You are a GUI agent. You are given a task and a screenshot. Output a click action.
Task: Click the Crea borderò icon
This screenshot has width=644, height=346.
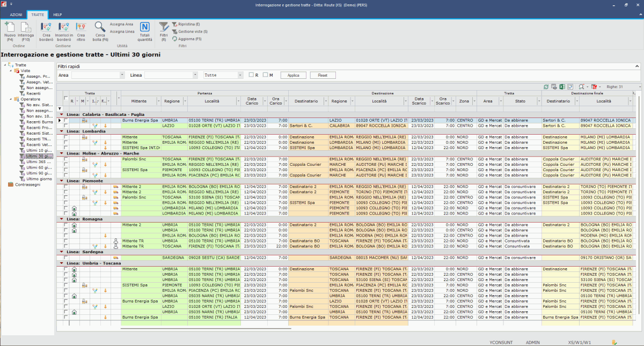[46, 27]
